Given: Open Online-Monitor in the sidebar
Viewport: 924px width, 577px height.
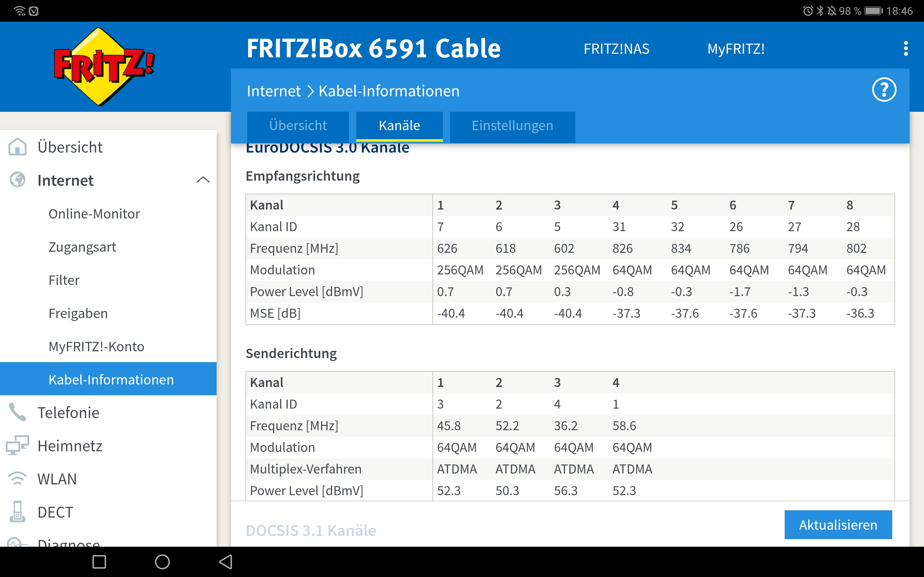Looking at the screenshot, I should pyautogui.click(x=94, y=214).
